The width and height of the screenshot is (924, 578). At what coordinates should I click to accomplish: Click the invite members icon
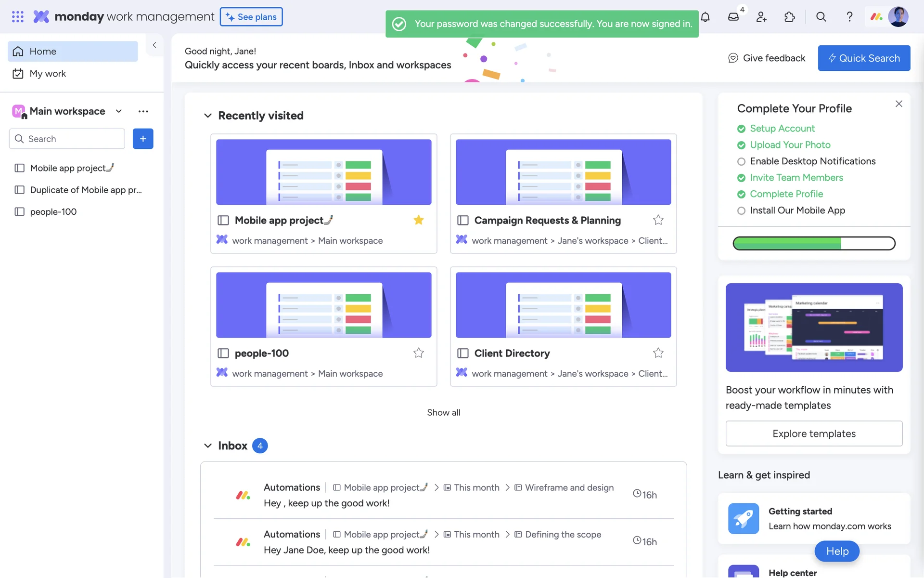tap(761, 17)
